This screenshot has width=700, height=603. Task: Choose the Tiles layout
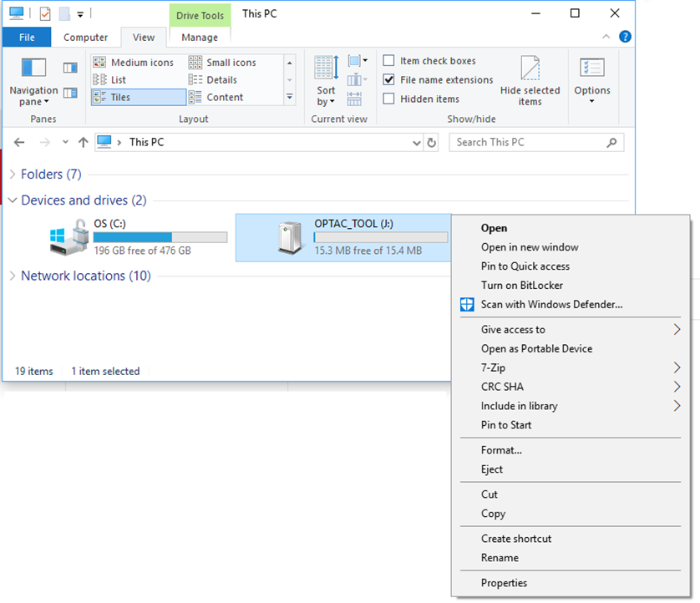[x=139, y=98]
